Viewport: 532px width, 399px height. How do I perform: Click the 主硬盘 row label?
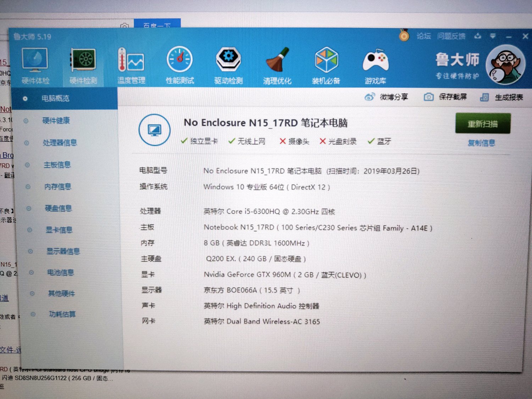pos(151,259)
